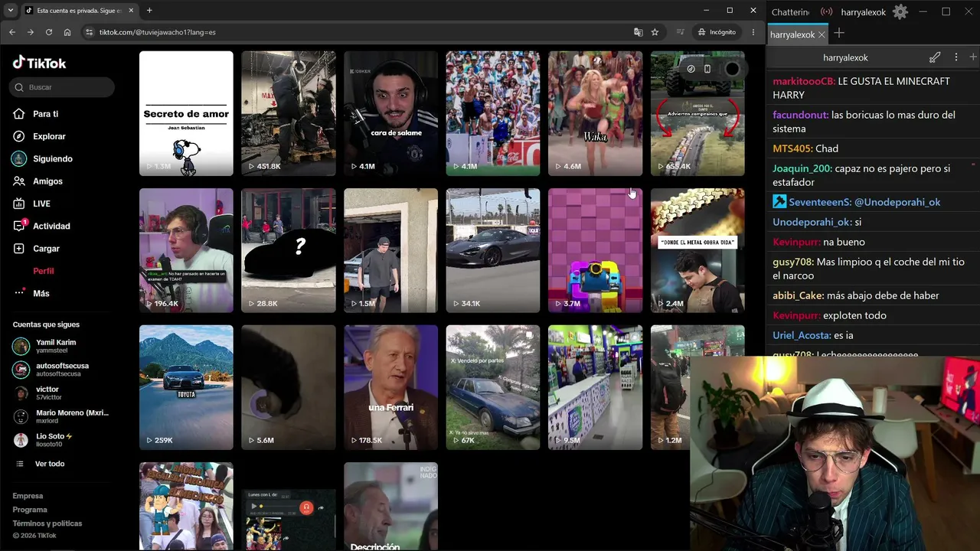Open the Actividad notifications
Screen dimensions: 980x551
[x=51, y=226]
